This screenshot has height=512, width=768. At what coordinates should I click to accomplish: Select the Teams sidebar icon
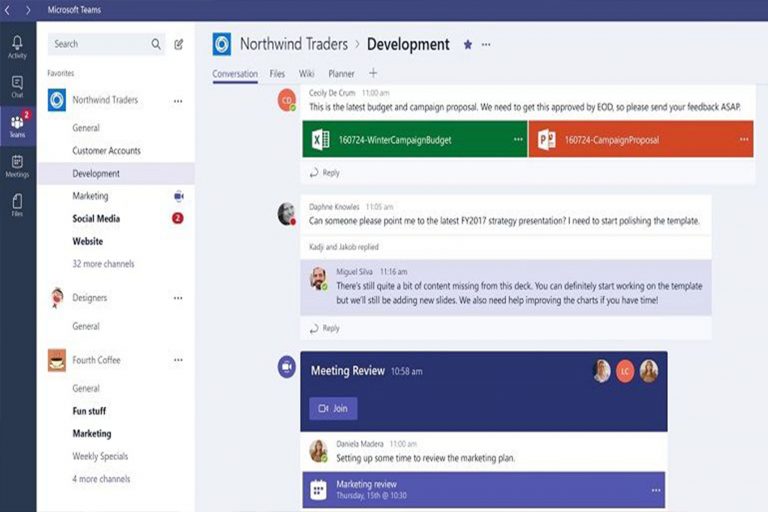[x=18, y=125]
